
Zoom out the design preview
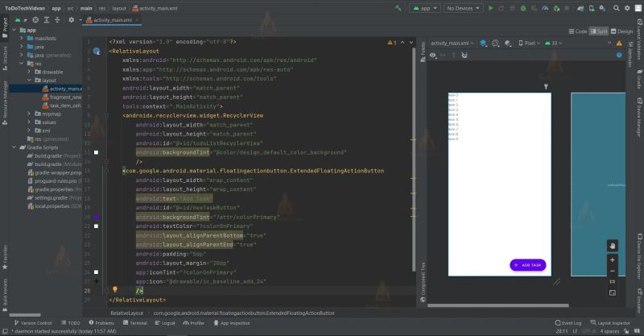[x=613, y=271]
